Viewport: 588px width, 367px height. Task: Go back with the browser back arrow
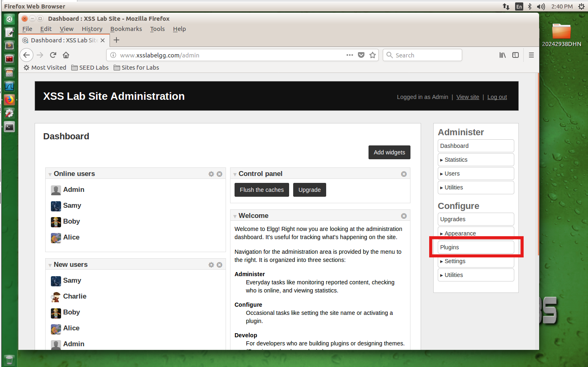tap(26, 55)
